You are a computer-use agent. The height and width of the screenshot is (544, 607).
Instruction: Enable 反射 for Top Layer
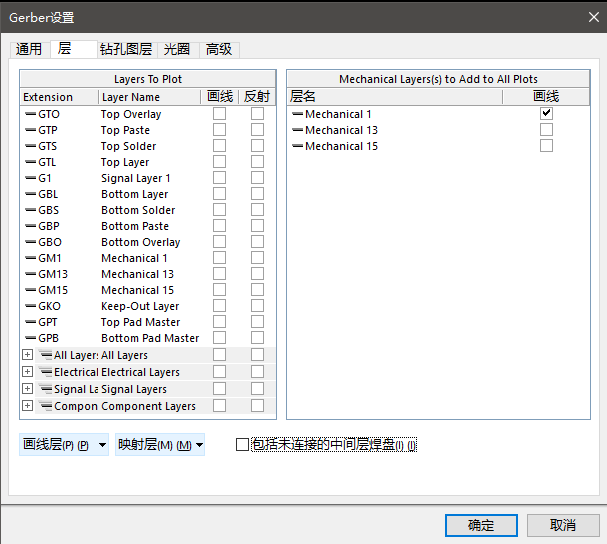coord(257,162)
